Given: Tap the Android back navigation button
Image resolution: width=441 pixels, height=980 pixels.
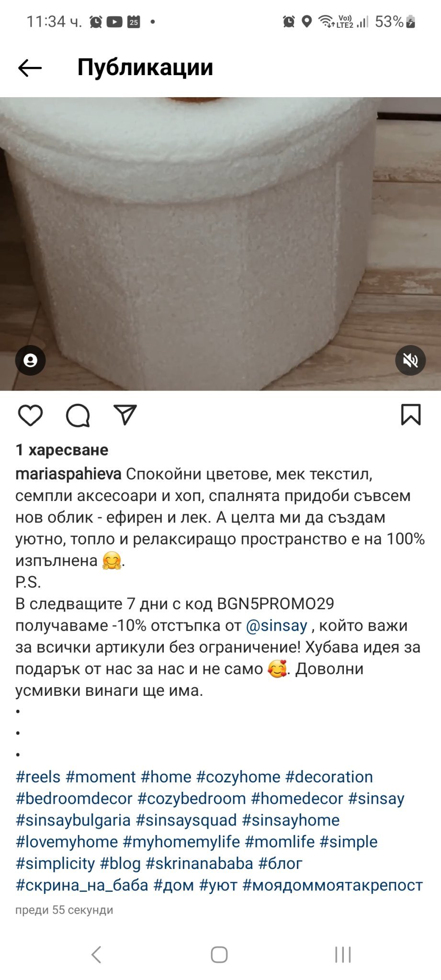Looking at the screenshot, I should [96, 954].
